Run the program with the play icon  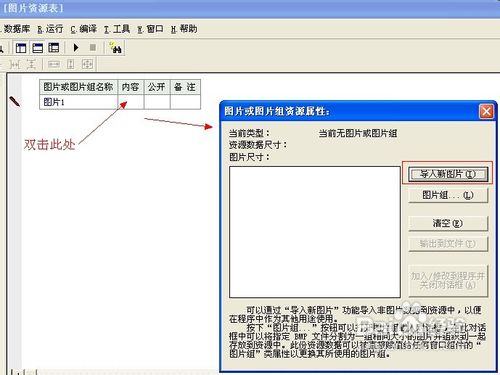click(x=76, y=48)
